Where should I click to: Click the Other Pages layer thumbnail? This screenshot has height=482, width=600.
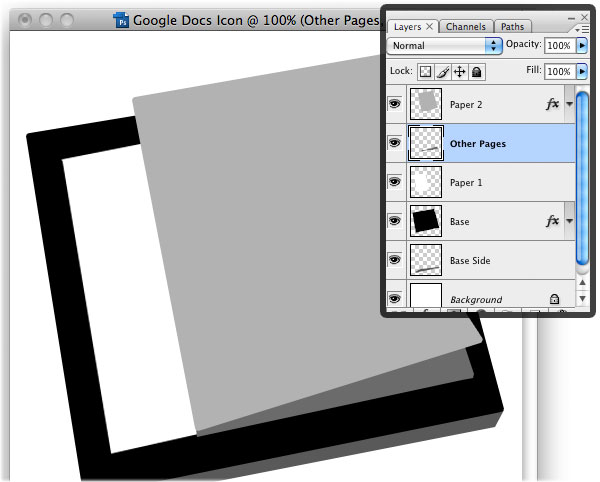tap(426, 143)
